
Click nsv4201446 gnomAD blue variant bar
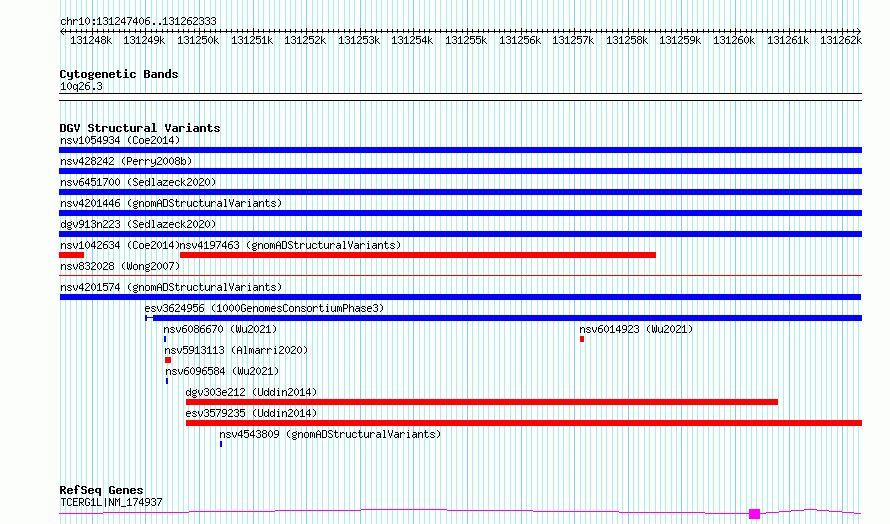coord(460,213)
